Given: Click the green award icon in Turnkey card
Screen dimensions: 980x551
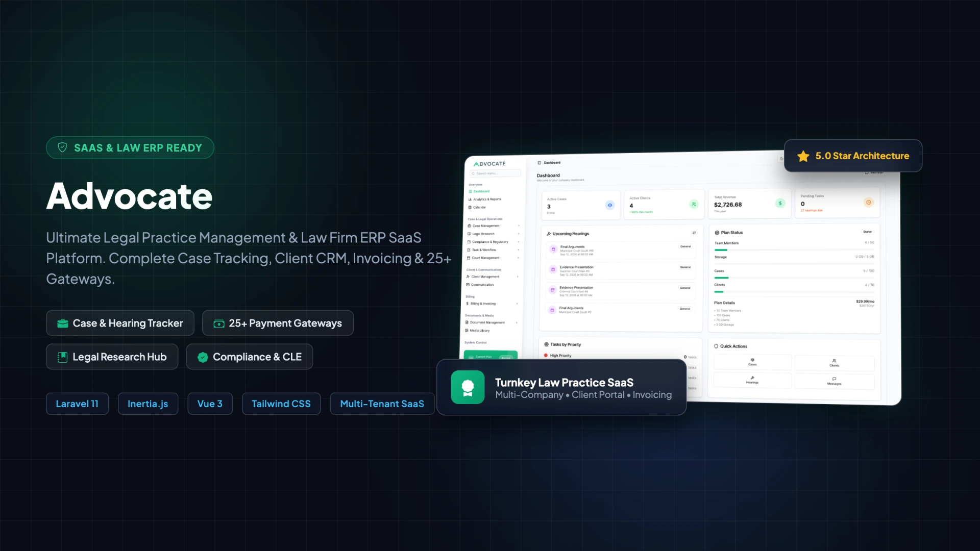Looking at the screenshot, I should click(x=468, y=387).
